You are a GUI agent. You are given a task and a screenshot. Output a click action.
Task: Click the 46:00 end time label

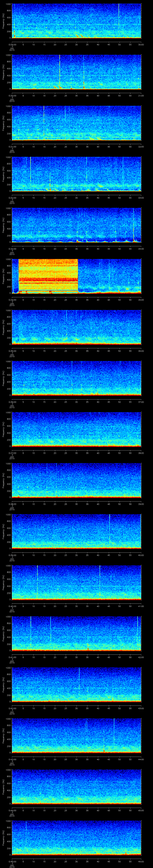141,861
